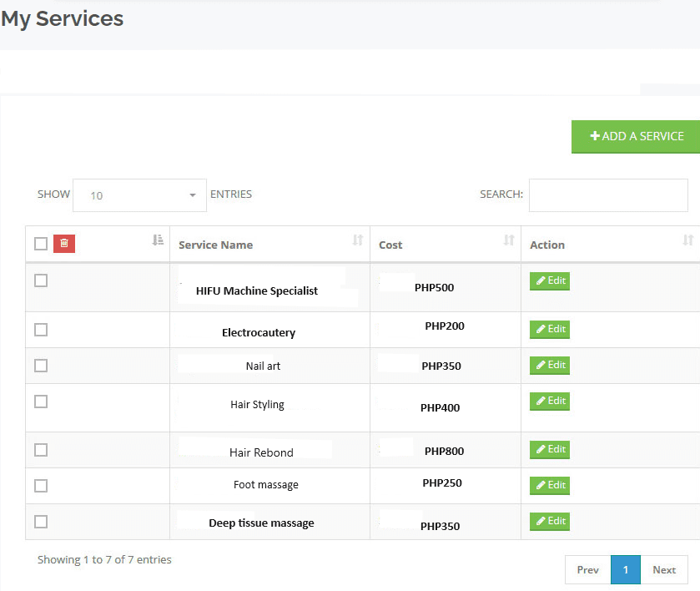Edit the Foot massage service
This screenshot has width=700, height=591.
pos(550,486)
